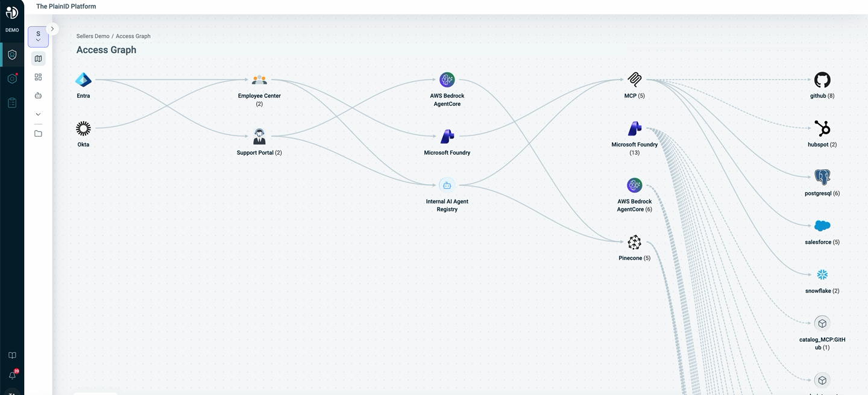
Task: Click the salesforce (5) label text
Action: (x=822, y=242)
